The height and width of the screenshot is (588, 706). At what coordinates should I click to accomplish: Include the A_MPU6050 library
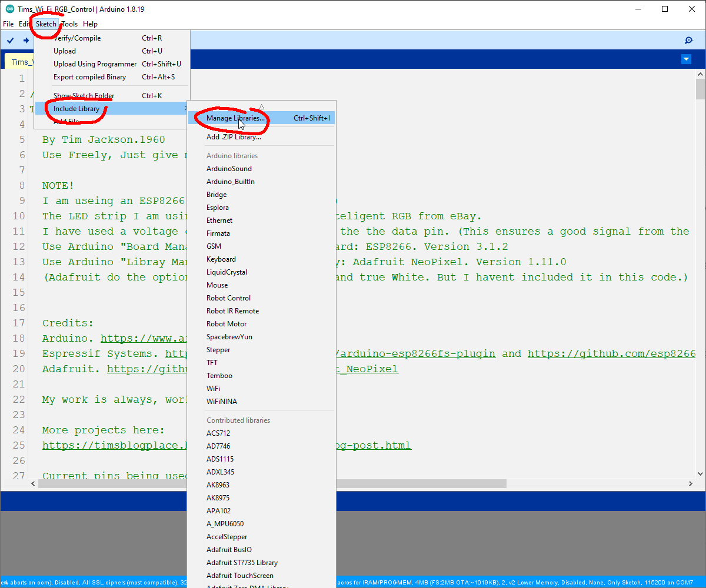click(x=261, y=524)
